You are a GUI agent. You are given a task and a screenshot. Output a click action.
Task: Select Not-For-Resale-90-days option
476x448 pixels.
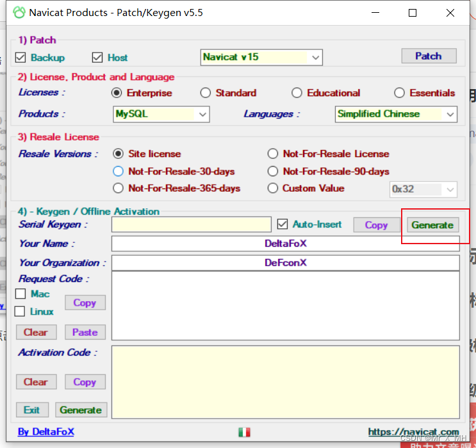(x=273, y=171)
